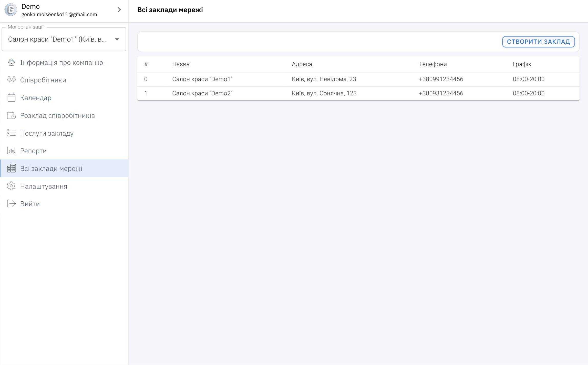Click the Календар calendar icon
588x365 pixels.
(x=11, y=98)
